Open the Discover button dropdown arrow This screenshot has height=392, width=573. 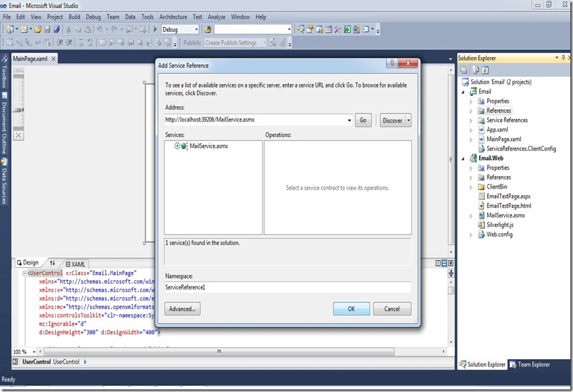[408, 120]
